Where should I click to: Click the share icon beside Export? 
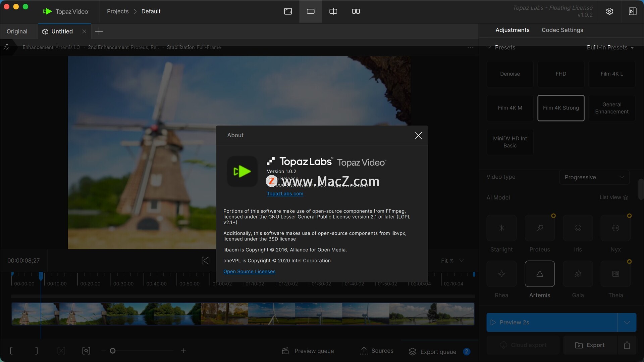point(627,345)
